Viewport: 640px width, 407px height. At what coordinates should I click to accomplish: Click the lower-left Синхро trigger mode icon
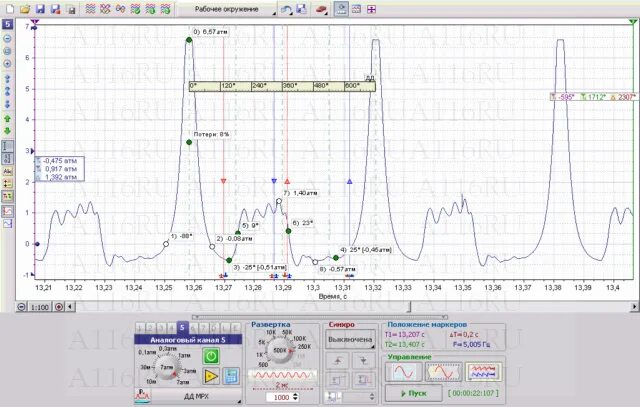tap(338, 379)
